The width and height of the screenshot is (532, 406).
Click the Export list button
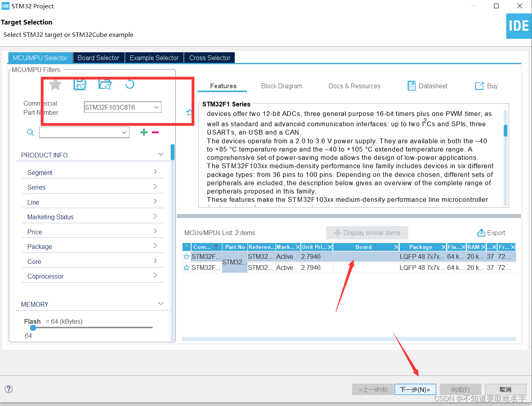coord(491,233)
